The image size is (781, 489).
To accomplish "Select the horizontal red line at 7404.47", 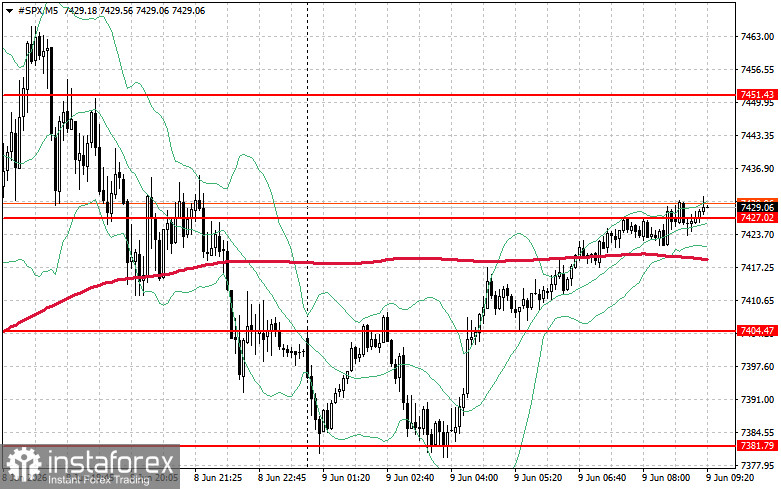I will (x=369, y=331).
